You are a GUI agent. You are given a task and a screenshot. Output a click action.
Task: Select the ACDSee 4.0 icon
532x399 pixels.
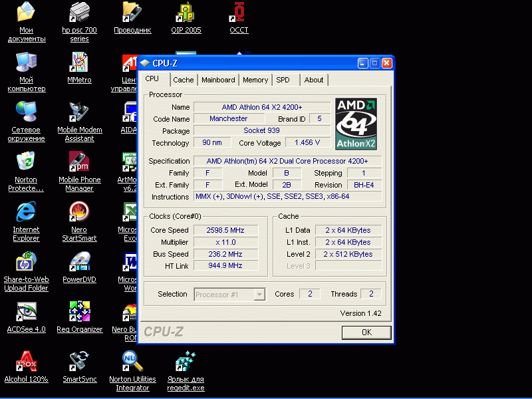click(26, 311)
